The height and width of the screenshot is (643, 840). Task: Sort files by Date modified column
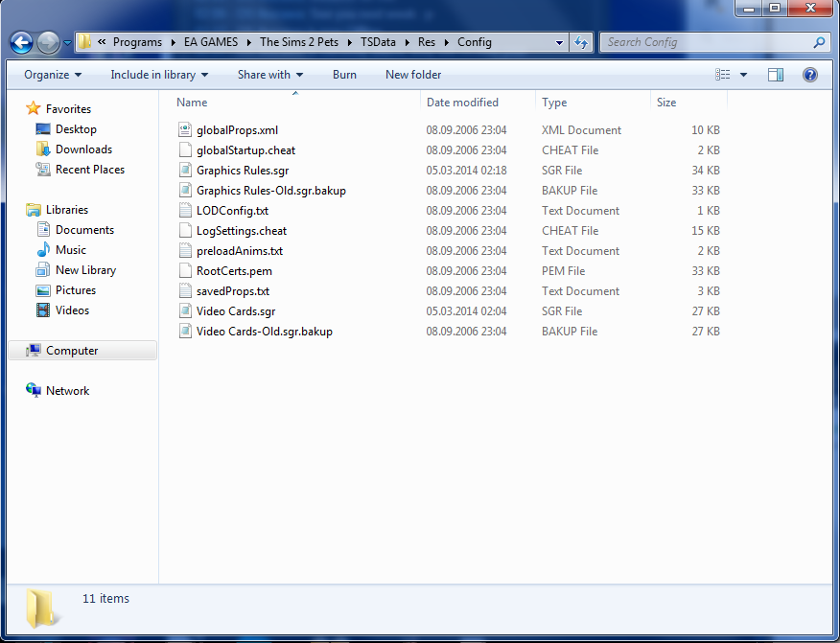pyautogui.click(x=462, y=103)
